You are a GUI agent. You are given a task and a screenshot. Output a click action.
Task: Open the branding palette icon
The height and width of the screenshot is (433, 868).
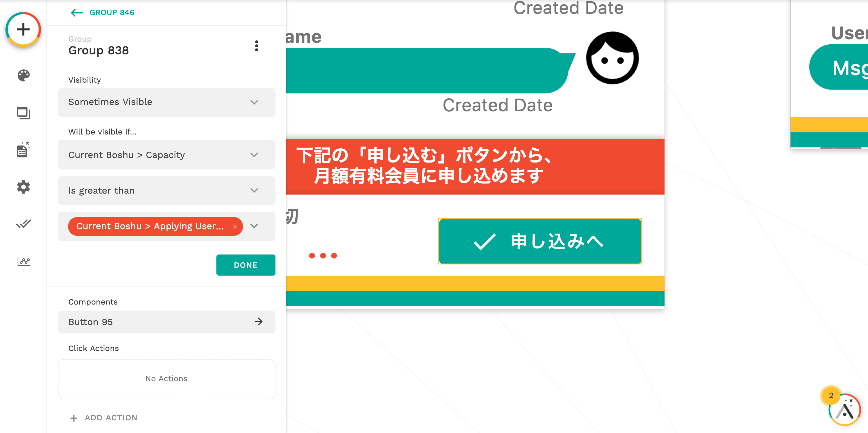(x=23, y=75)
